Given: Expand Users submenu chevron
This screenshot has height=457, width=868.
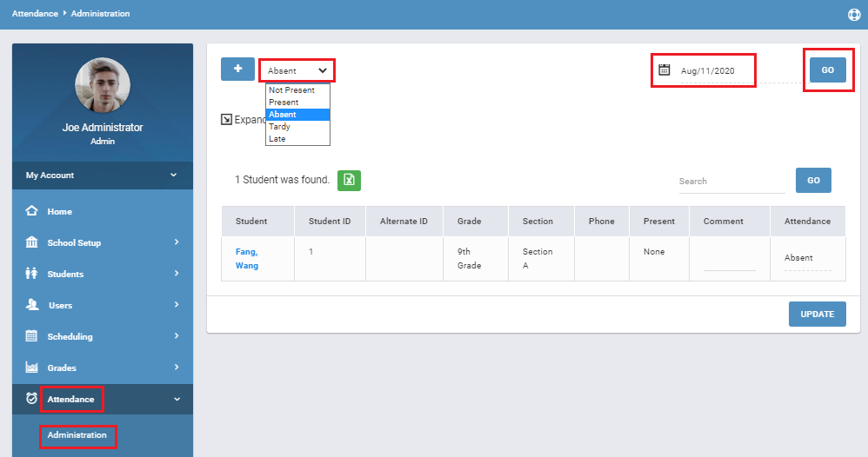Looking at the screenshot, I should [x=177, y=304].
